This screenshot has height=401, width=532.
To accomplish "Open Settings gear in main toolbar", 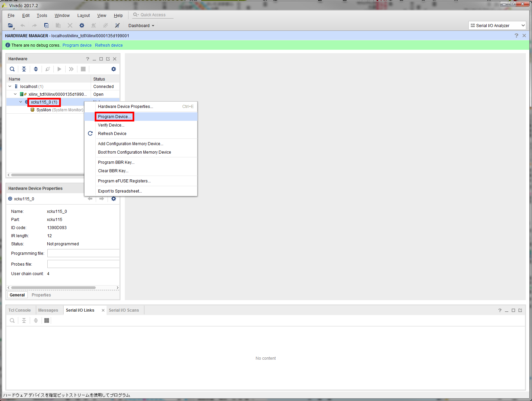I will [x=82, y=25].
